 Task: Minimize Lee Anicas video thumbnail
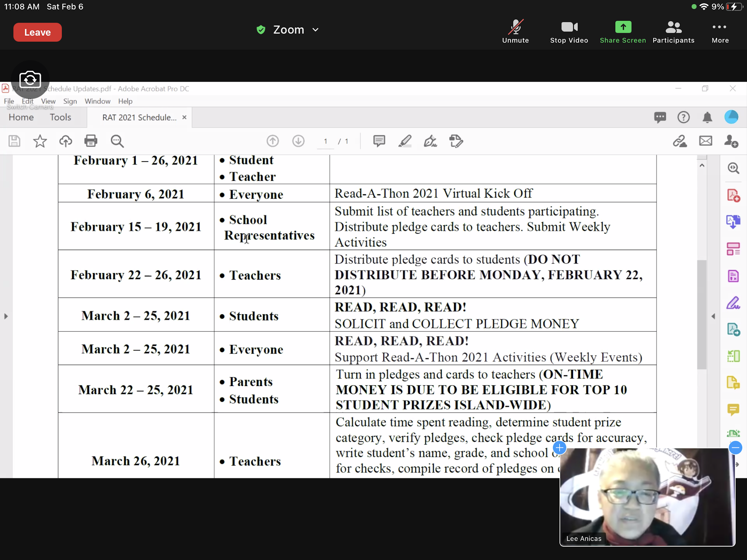coord(735,447)
